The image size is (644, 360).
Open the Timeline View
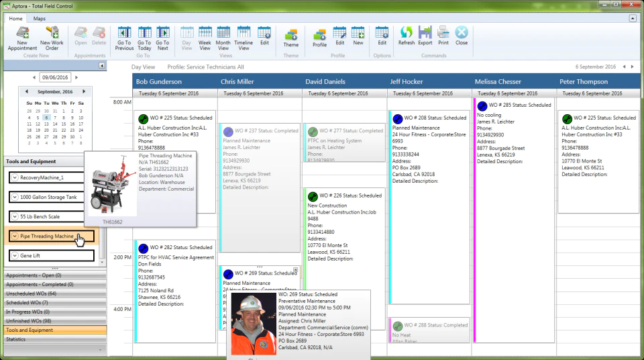(244, 38)
